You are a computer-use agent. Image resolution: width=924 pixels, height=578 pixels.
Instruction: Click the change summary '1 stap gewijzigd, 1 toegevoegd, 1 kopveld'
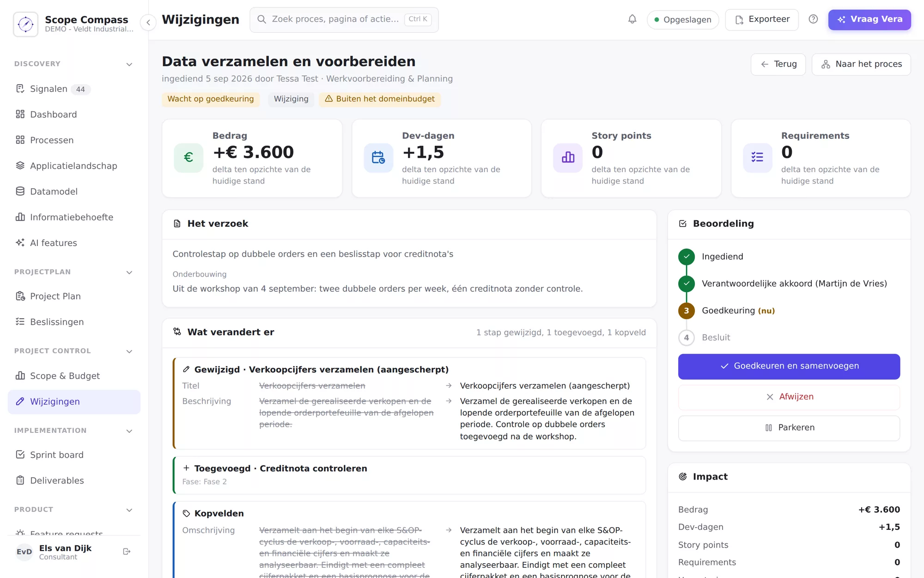[x=561, y=332]
